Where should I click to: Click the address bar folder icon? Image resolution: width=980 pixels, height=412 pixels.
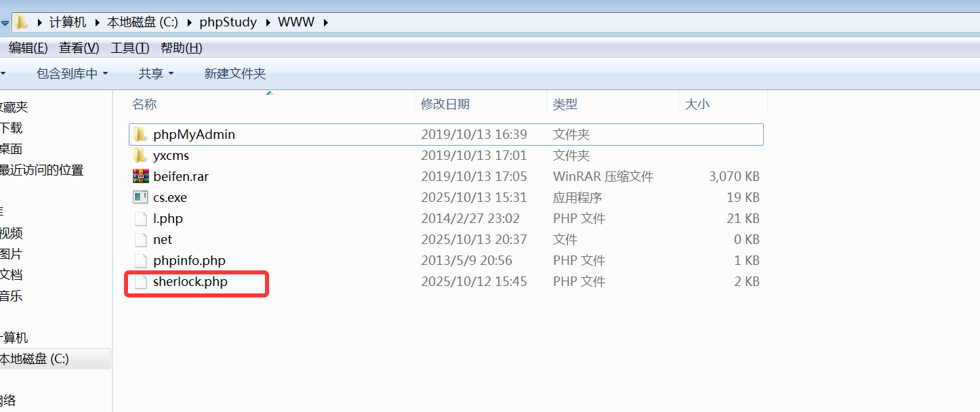click(x=22, y=22)
